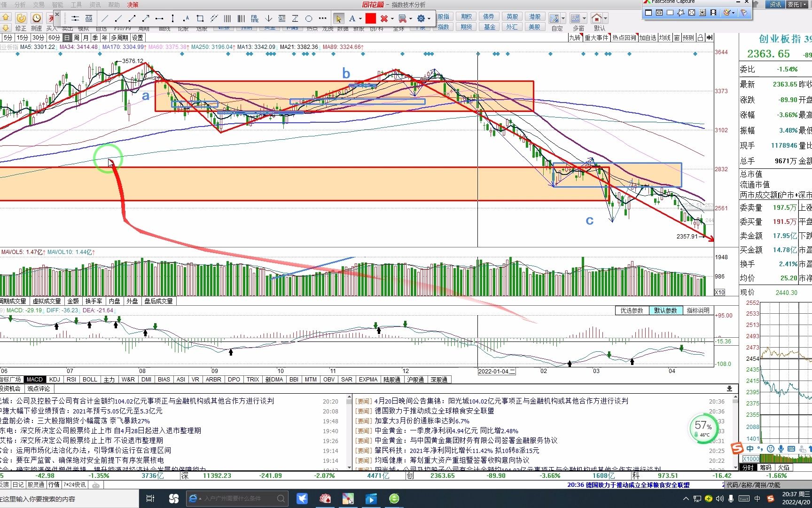The height and width of the screenshot is (508, 812).
Task: Click the 测速 clock icon
Action: [x=37, y=18]
